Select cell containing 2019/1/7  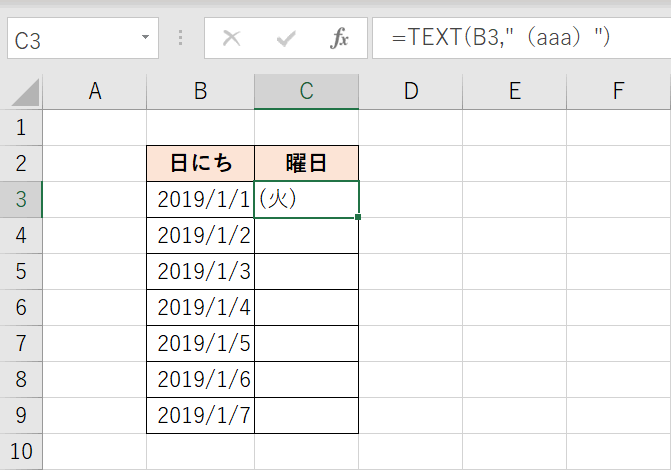[200, 415]
